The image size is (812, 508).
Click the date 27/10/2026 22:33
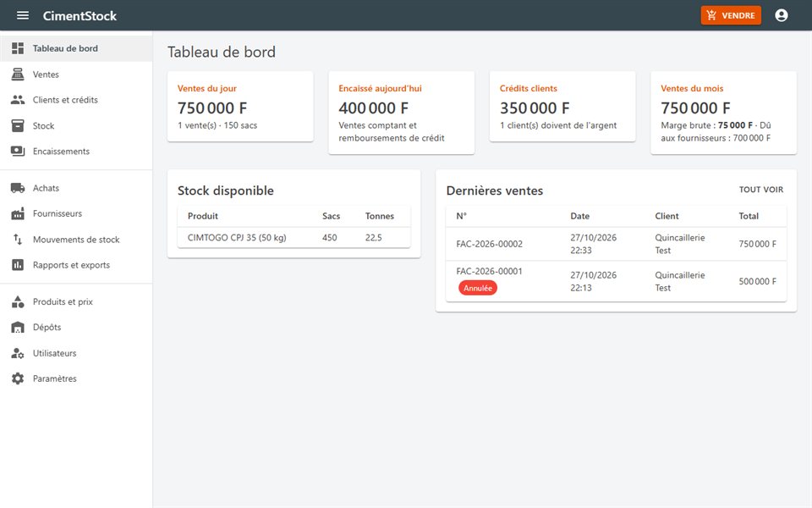(594, 244)
